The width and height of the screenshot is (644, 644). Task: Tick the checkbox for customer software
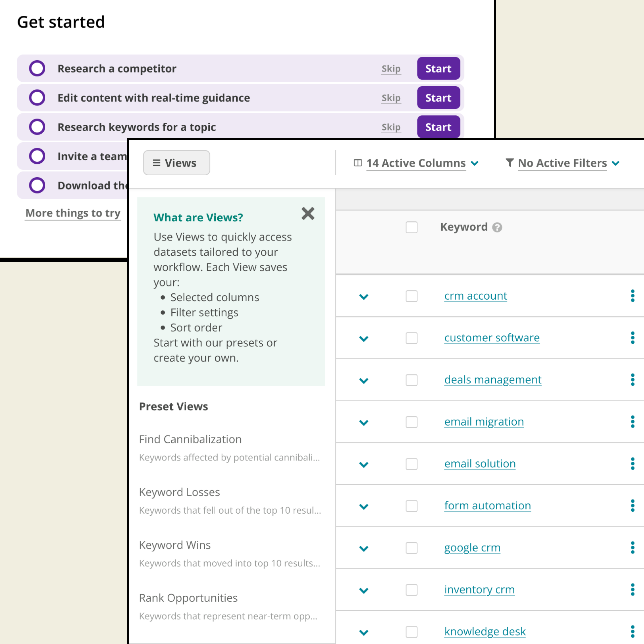(x=411, y=338)
